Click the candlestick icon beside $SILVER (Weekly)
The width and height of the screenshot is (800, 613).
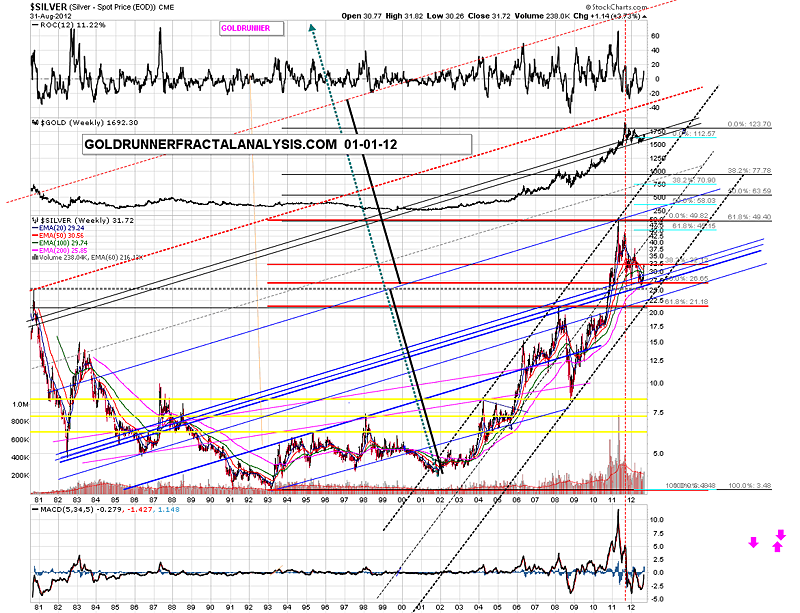[x=35, y=220]
